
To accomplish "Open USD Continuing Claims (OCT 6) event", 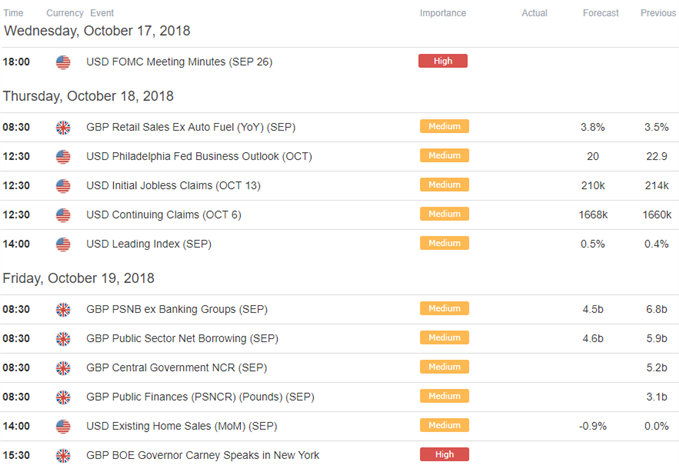I will coord(164,215).
